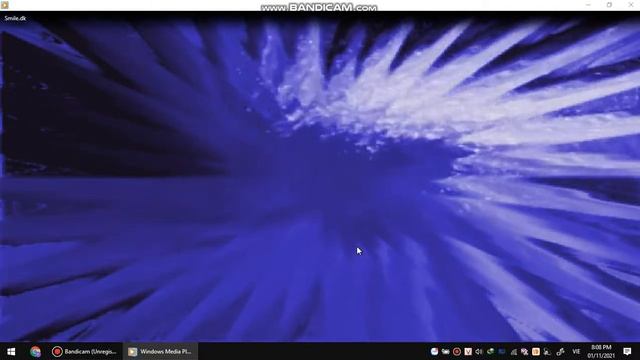The width and height of the screenshot is (640, 360).
Task: Click the orange square tray icon
Action: [536, 351]
